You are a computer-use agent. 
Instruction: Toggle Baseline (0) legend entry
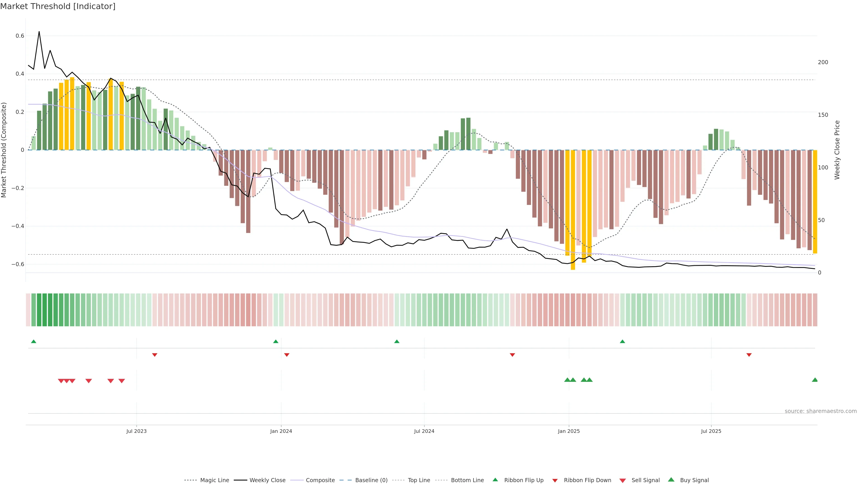coord(371,480)
